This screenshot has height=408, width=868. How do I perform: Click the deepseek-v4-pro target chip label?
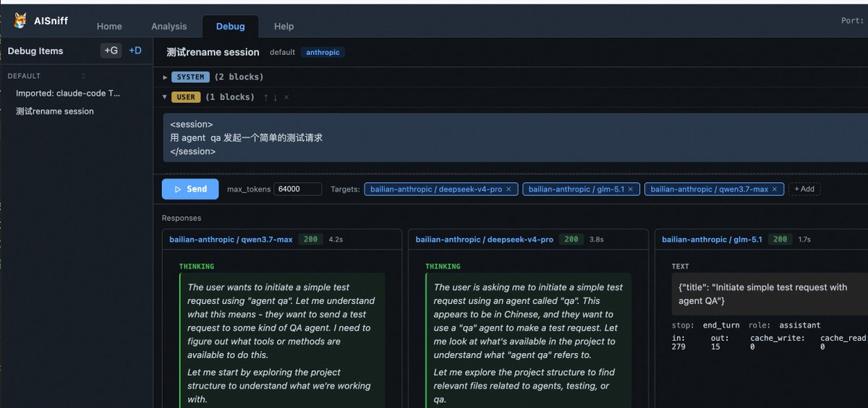click(x=436, y=189)
